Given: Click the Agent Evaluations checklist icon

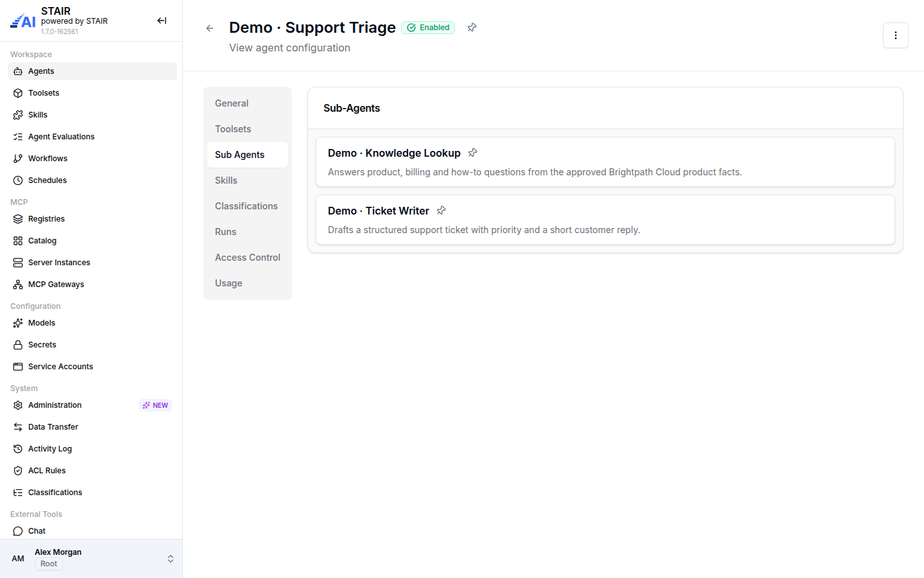Looking at the screenshot, I should 18,137.
